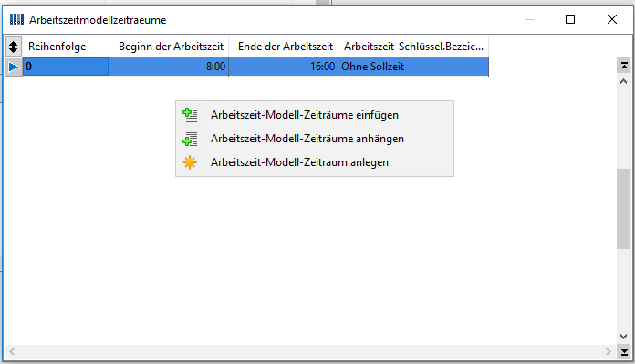Image resolution: width=635 pixels, height=364 pixels.
Task: Select the 'Ohne Sollzeit' cell
Action: click(x=413, y=67)
